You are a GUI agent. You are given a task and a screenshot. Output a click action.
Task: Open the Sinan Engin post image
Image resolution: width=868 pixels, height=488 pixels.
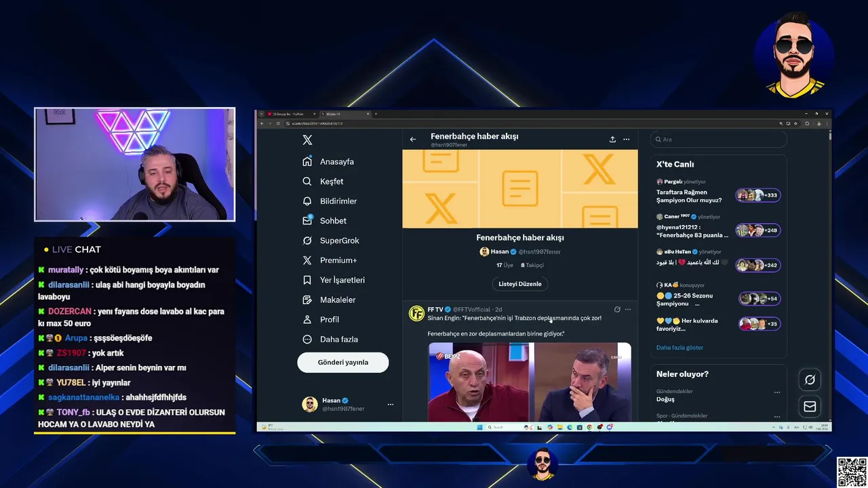530,382
